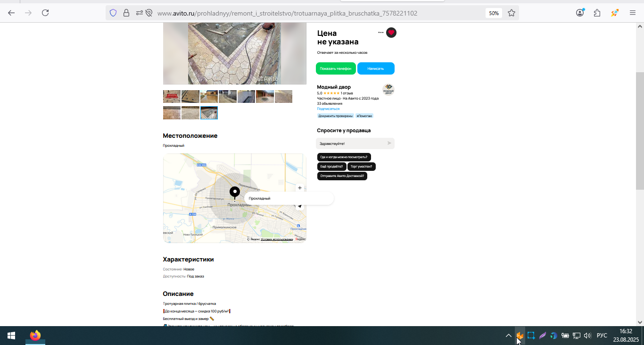The height and width of the screenshot is (345, 644).
Task: Click the page URL in address bar
Action: pos(287,13)
